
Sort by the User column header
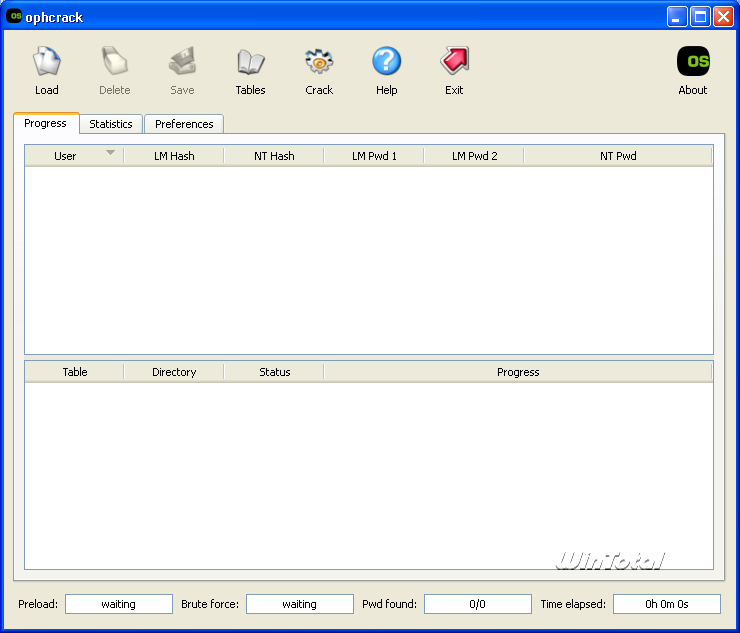point(66,156)
